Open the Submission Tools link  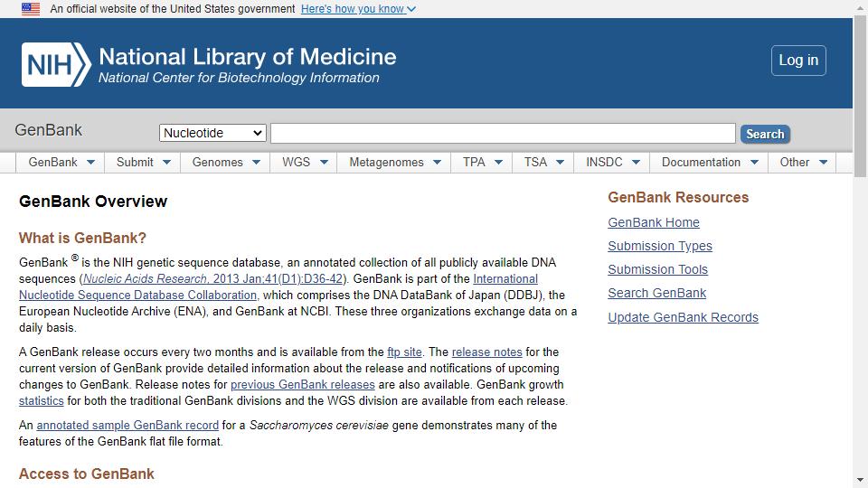[x=657, y=269]
